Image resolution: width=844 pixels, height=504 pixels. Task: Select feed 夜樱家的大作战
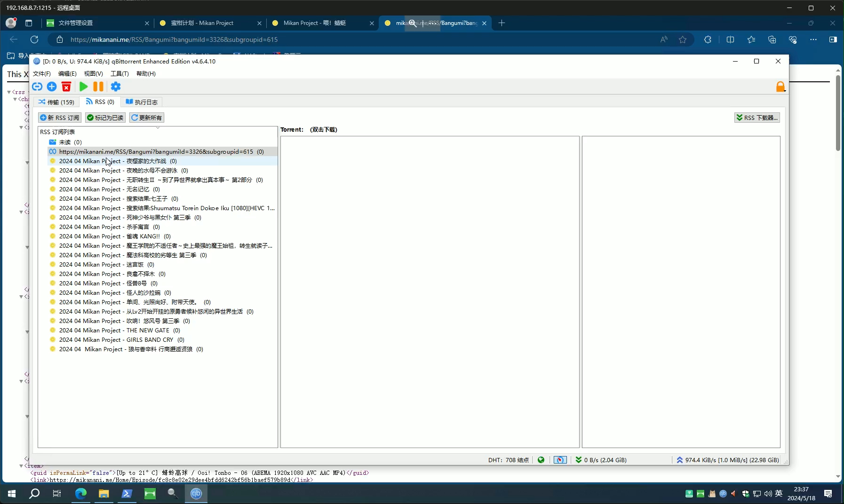162,161
